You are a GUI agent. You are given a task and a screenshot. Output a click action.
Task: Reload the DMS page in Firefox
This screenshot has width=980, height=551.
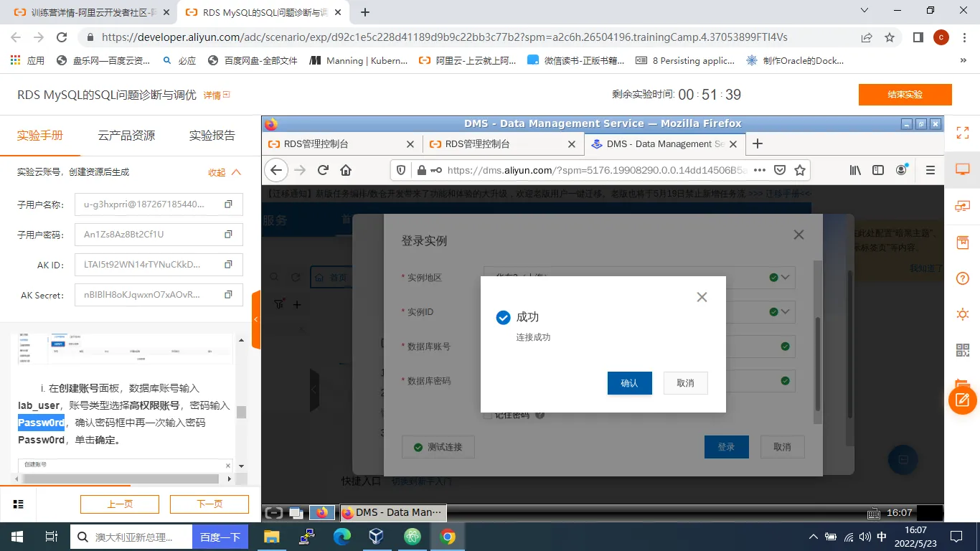pyautogui.click(x=323, y=170)
